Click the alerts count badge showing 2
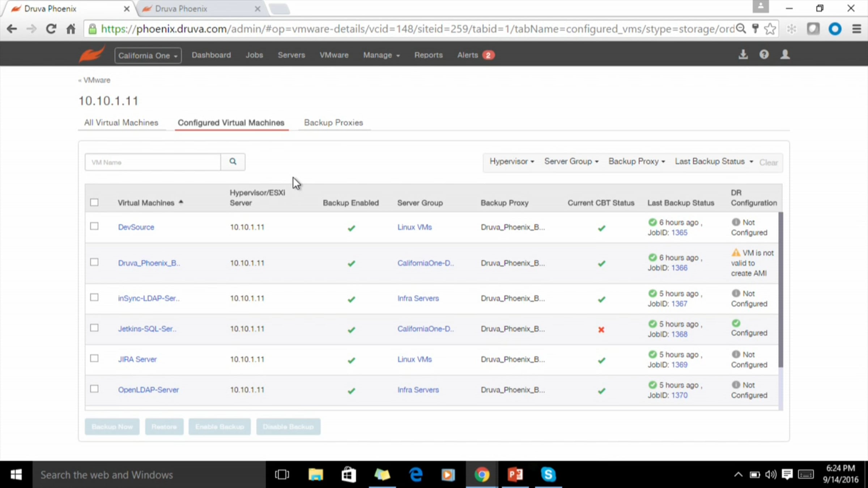Viewport: 868px width, 488px height. click(488, 55)
